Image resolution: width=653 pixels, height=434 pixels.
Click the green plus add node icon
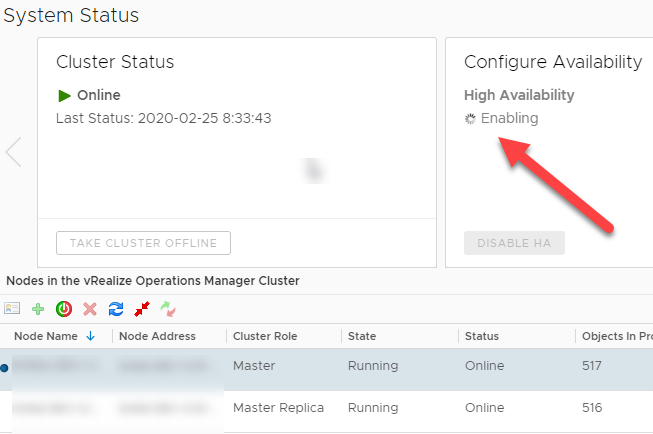click(x=38, y=309)
